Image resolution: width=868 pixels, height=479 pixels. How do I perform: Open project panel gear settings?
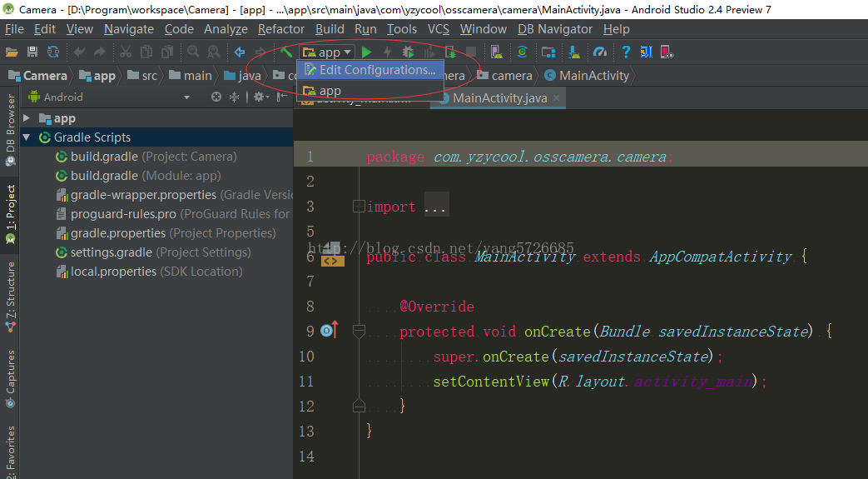coord(260,97)
